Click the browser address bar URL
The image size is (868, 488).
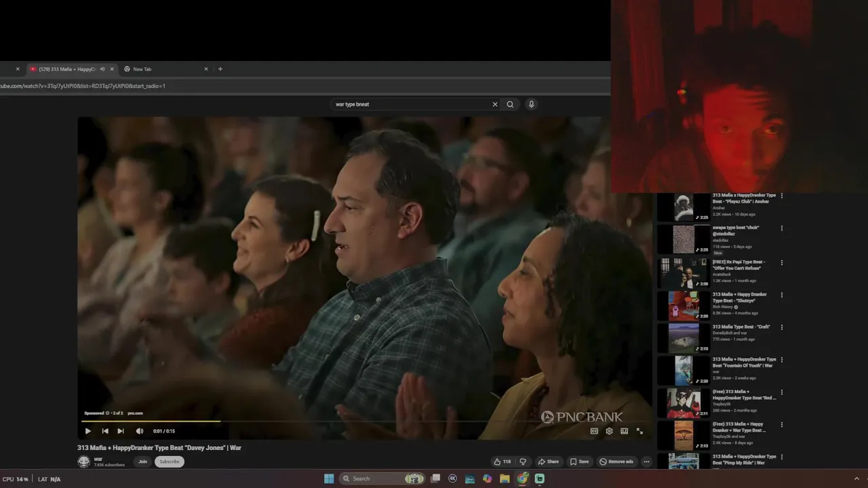83,86
